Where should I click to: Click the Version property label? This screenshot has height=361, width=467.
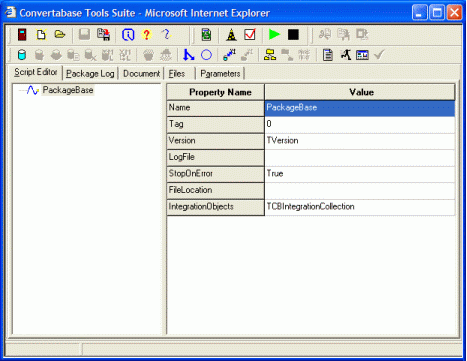tap(216, 141)
